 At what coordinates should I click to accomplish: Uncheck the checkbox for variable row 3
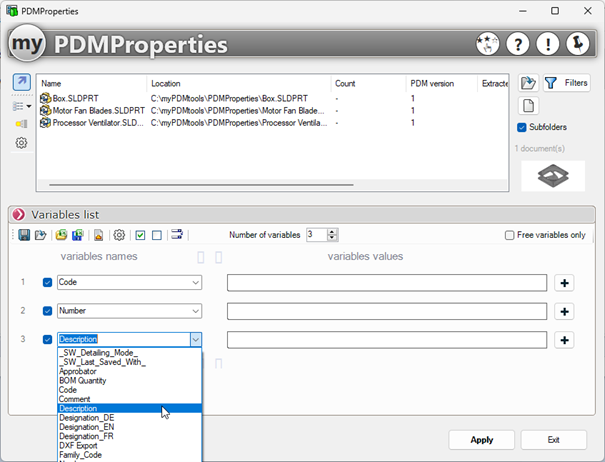click(47, 340)
